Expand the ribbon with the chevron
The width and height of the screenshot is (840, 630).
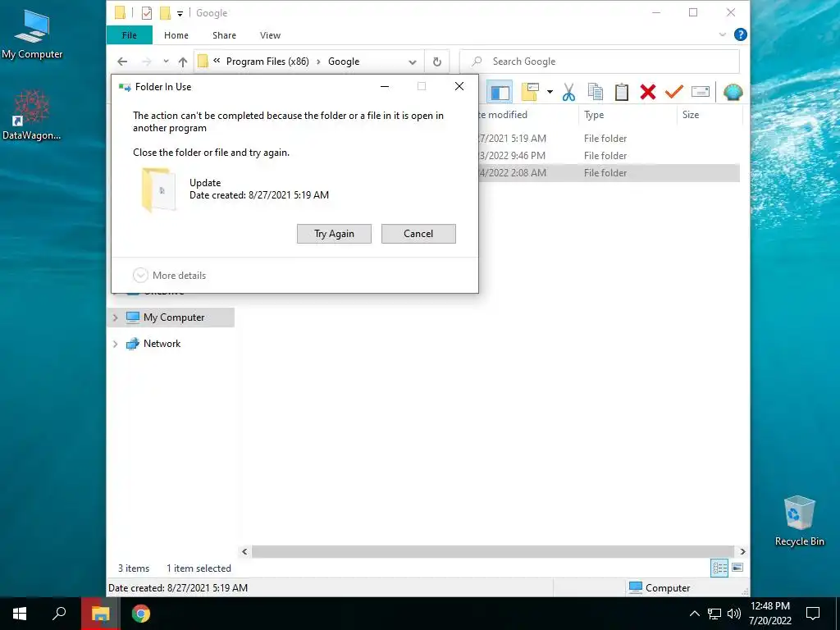coord(722,34)
